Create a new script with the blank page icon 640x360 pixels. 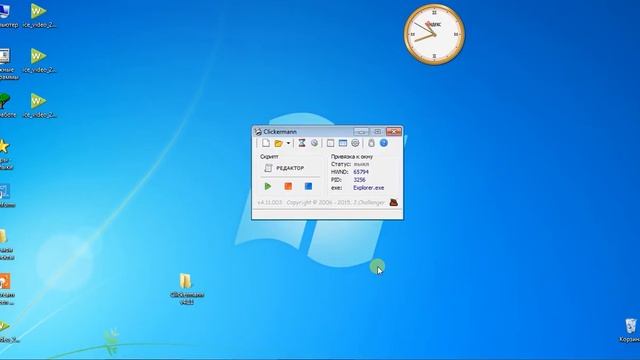[x=266, y=143]
